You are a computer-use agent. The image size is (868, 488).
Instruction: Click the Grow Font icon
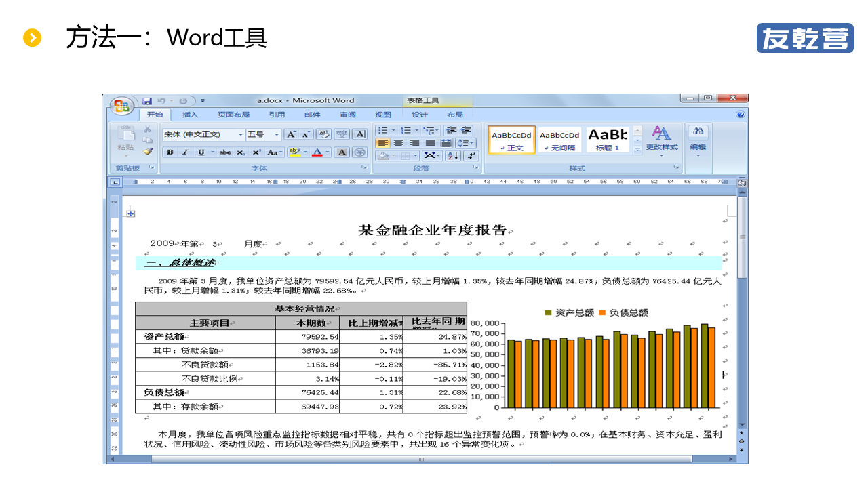tap(291, 134)
